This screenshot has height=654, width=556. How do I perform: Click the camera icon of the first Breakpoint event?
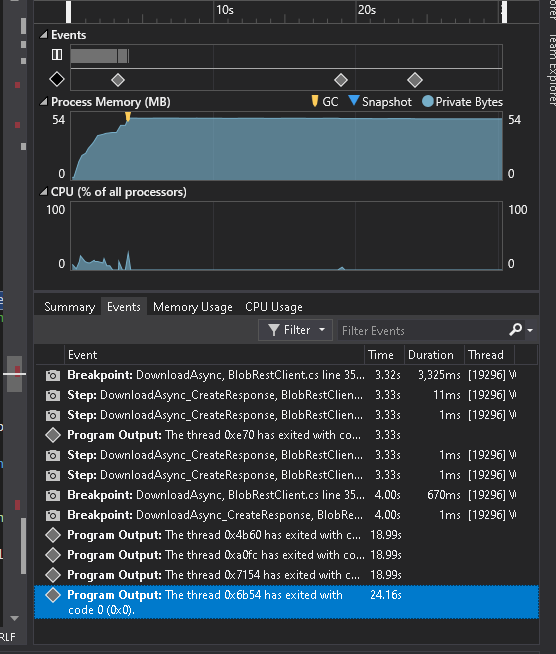53,375
